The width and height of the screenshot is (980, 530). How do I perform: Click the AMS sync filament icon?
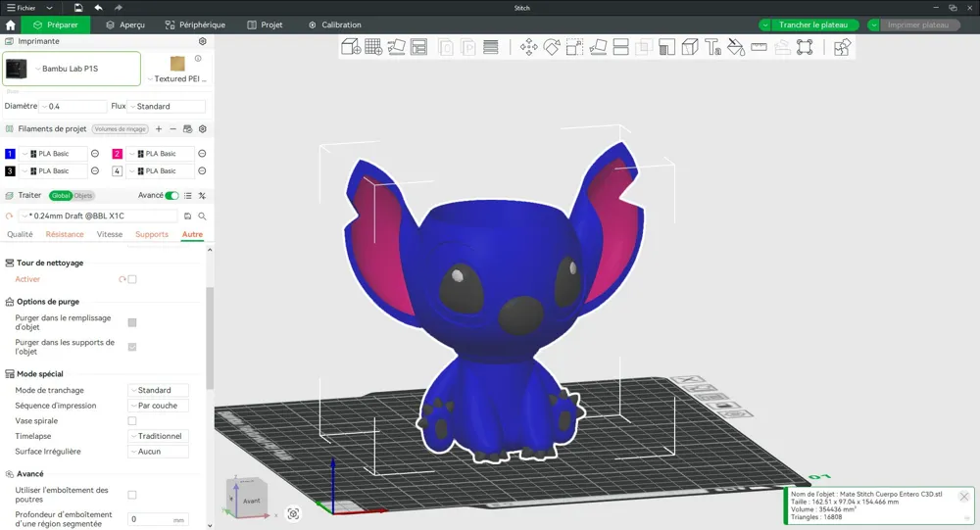click(x=187, y=128)
